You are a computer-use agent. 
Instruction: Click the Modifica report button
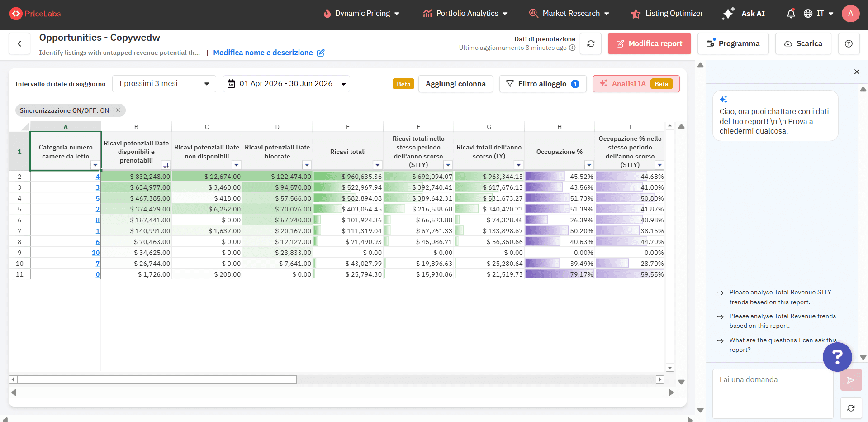coord(649,44)
